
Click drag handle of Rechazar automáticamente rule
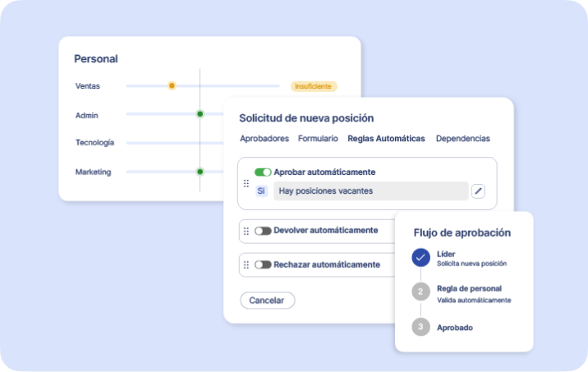(246, 265)
